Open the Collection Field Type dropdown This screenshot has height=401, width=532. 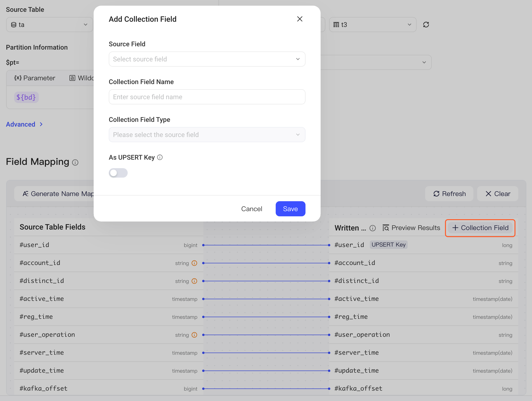[207, 135]
